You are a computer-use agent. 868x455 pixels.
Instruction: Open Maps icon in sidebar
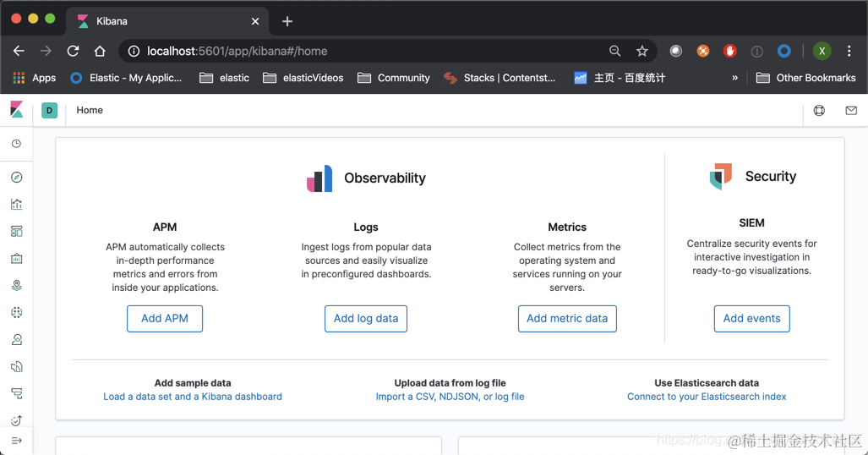point(17,285)
